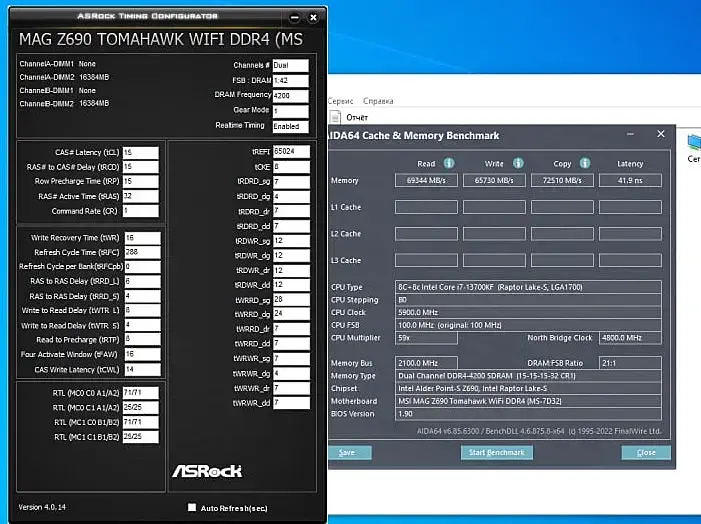
Task: Click the RAS# to CAS# Delay (tRCD) field
Action: click(x=140, y=167)
